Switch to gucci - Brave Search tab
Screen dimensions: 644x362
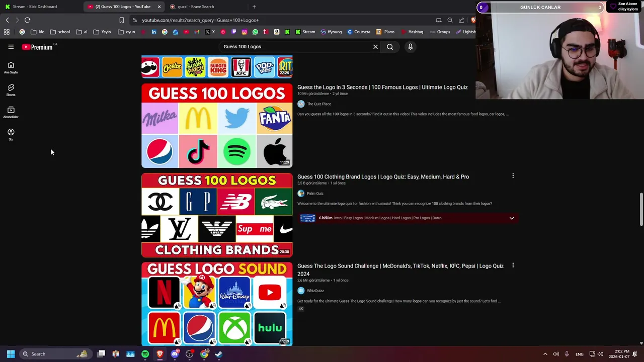click(195, 7)
